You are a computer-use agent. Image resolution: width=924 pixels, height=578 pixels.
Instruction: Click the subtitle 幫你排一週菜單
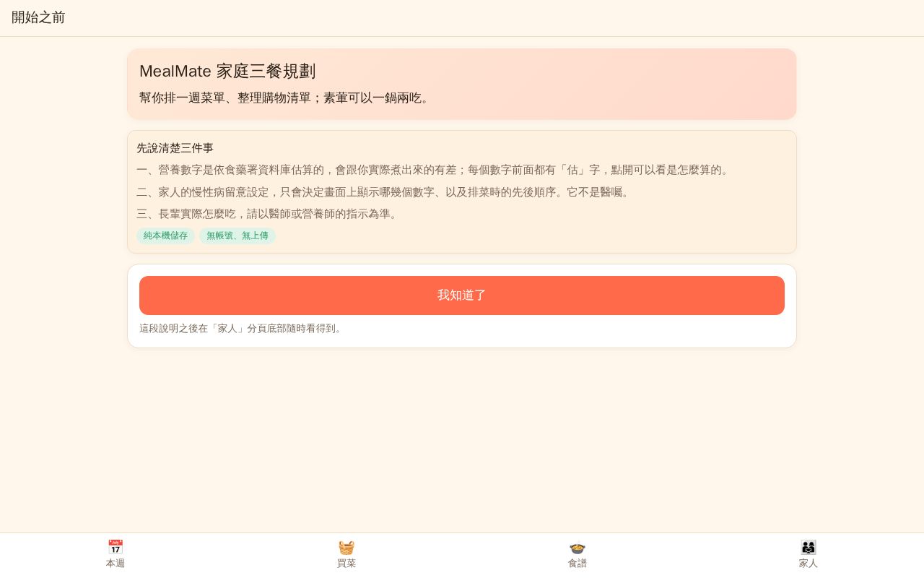point(287,98)
